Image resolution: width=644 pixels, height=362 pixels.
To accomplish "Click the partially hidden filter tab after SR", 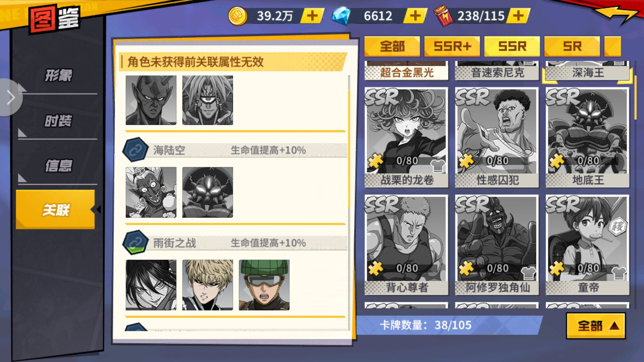I will tap(613, 46).
